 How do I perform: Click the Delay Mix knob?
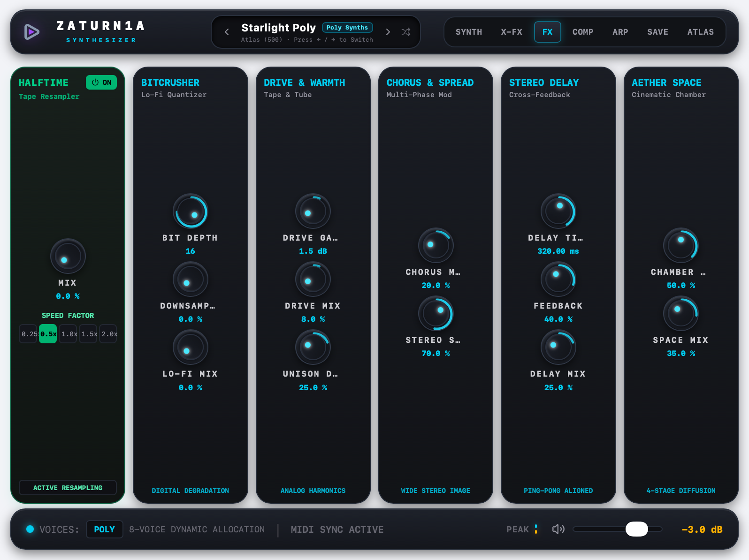(558, 347)
